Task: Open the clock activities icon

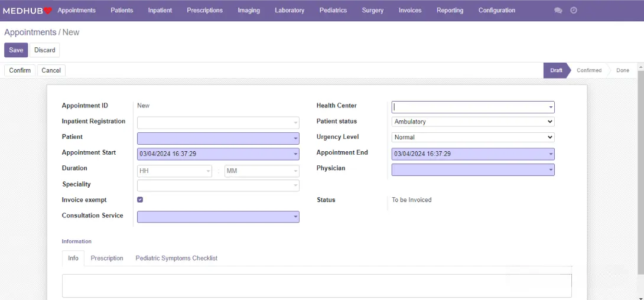Action: pos(574,10)
